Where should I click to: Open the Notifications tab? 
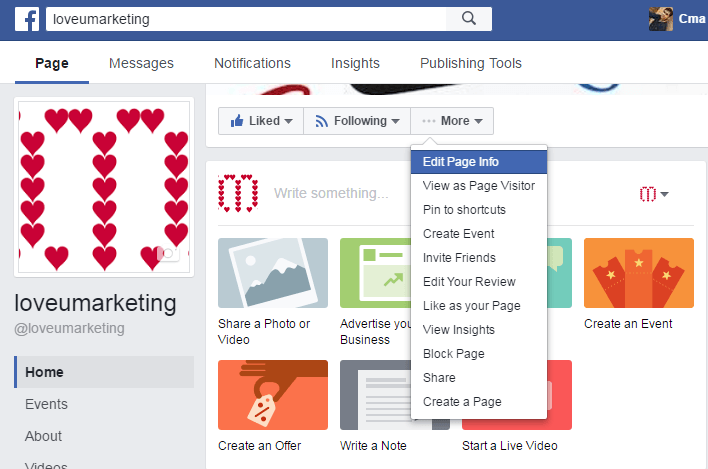point(252,63)
